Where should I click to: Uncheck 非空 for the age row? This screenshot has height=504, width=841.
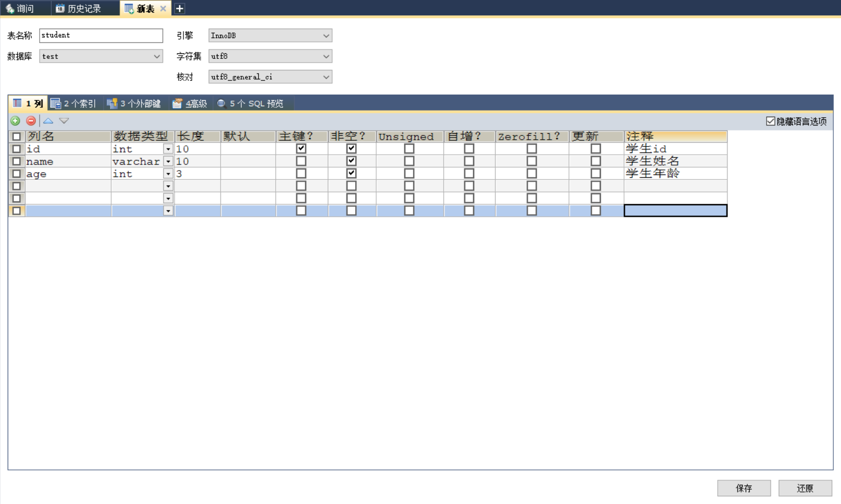coord(351,173)
